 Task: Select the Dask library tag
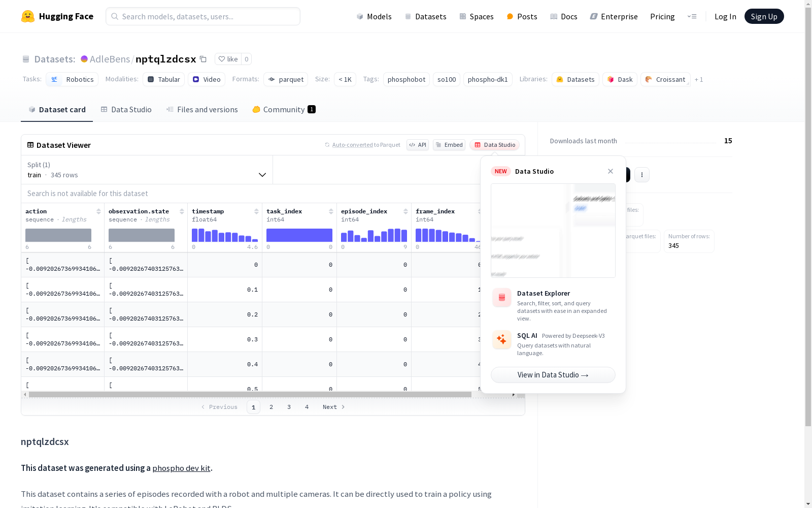pos(620,79)
